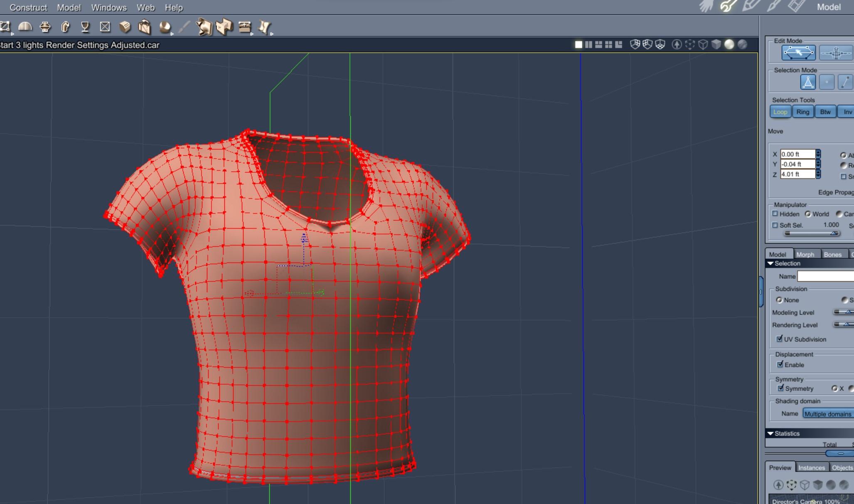Open the Multiple domains shading dropdown
Screen dimensions: 854x504
(827, 414)
